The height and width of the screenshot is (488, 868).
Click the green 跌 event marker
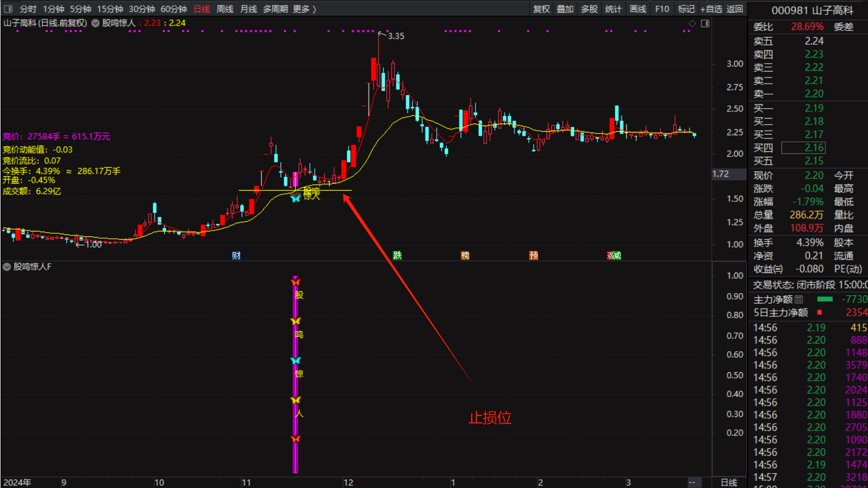[397, 255]
